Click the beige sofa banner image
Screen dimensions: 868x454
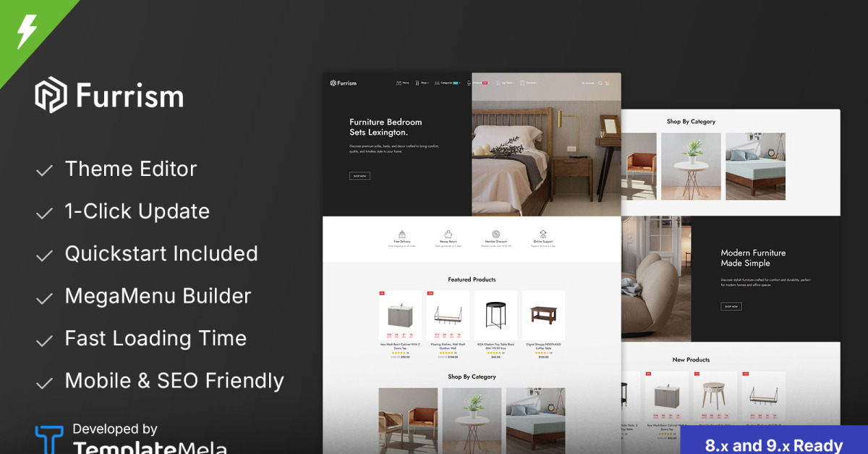tap(656, 279)
